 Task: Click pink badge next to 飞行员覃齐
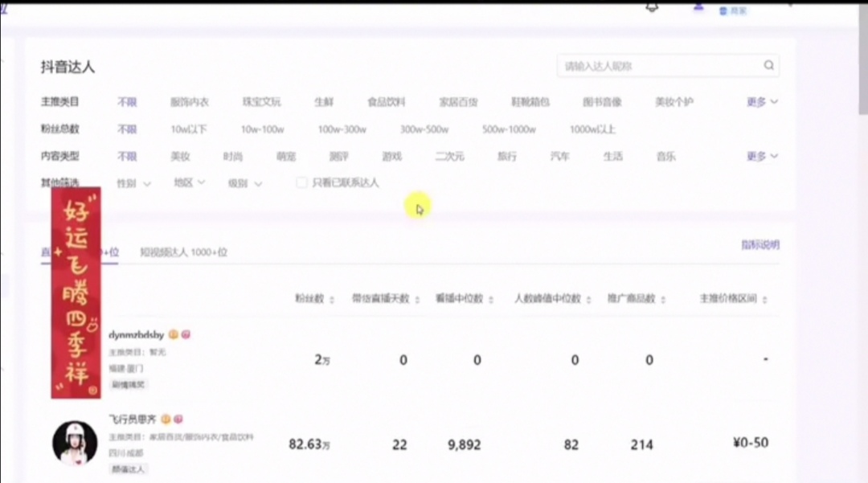(x=178, y=420)
